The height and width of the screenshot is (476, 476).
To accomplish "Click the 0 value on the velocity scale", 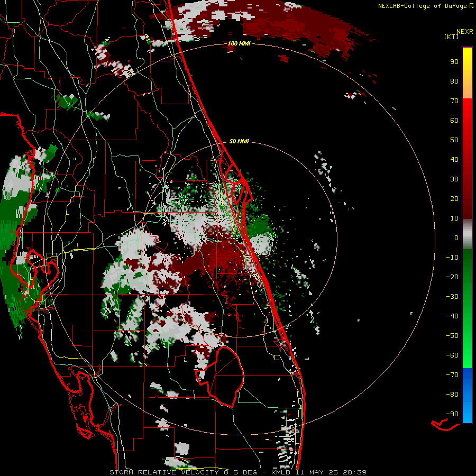I will pyautogui.click(x=456, y=237).
